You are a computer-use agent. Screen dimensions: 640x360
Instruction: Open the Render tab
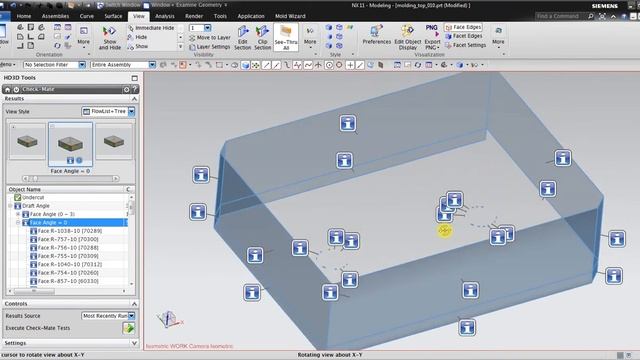pos(194,16)
